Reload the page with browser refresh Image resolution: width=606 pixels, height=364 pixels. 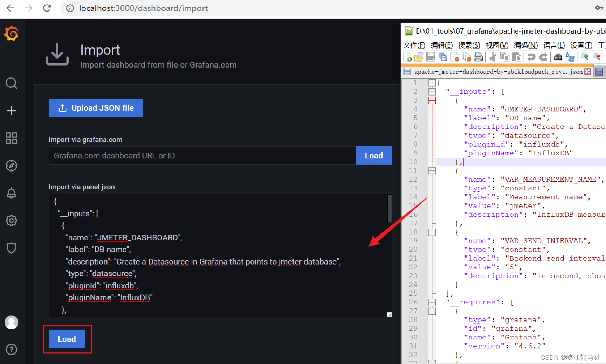coord(47,8)
